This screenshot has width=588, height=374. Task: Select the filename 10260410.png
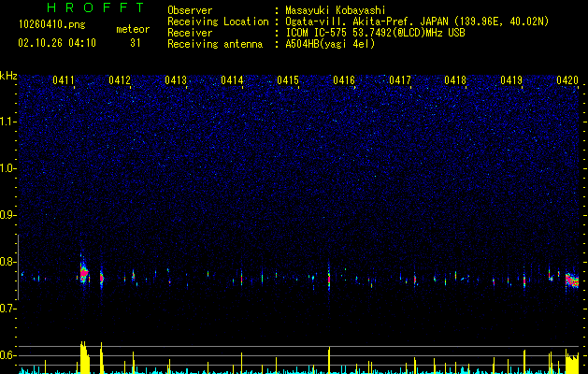pos(52,25)
